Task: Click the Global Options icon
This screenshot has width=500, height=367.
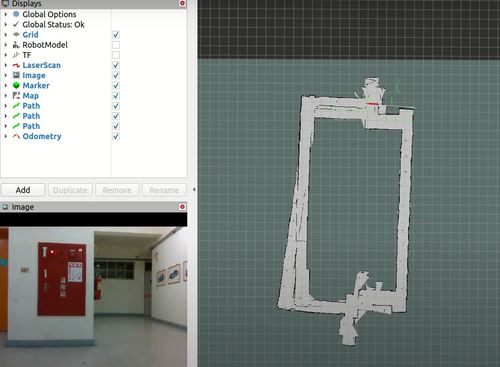Action: 16,14
